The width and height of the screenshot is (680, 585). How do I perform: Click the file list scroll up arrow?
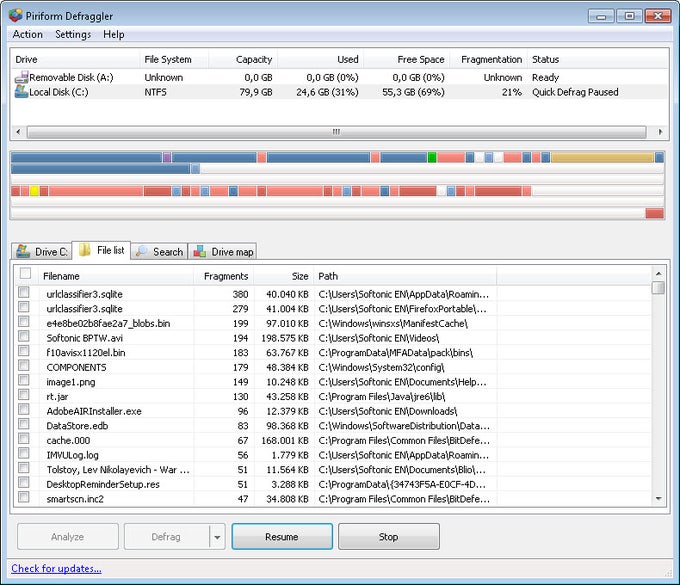(658, 274)
